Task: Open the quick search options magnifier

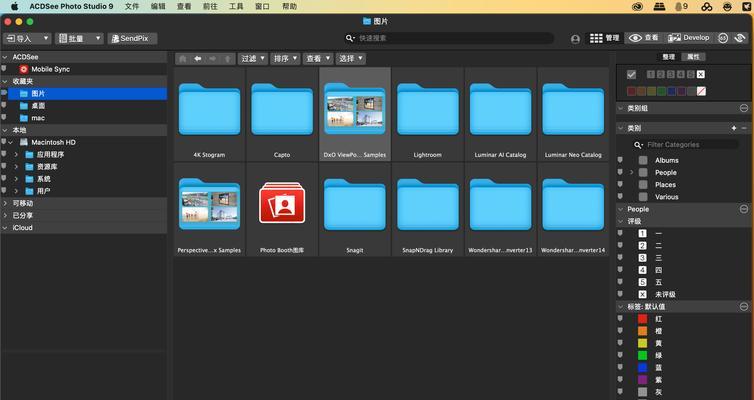Action: tap(350, 38)
